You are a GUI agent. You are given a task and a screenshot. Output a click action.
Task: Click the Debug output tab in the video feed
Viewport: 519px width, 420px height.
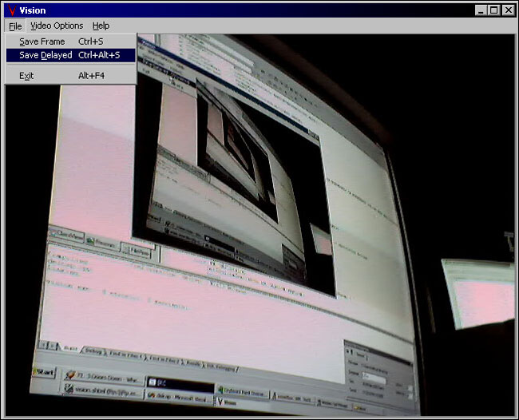pos(94,352)
